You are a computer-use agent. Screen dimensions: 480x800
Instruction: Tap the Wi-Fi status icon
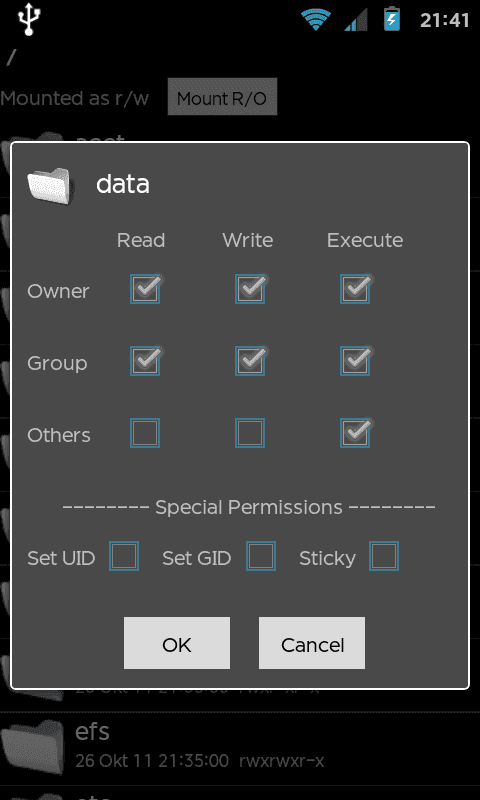click(x=316, y=20)
